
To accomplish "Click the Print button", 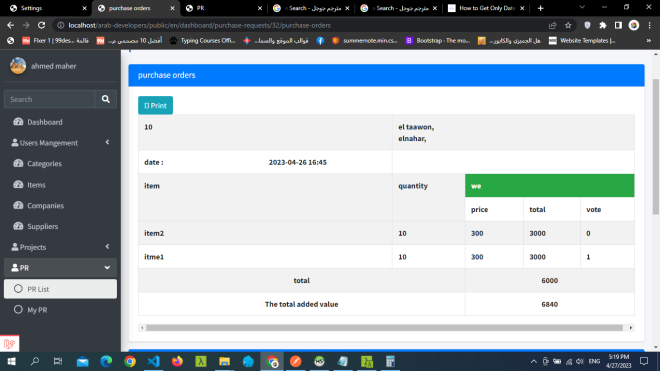I will 155,105.
